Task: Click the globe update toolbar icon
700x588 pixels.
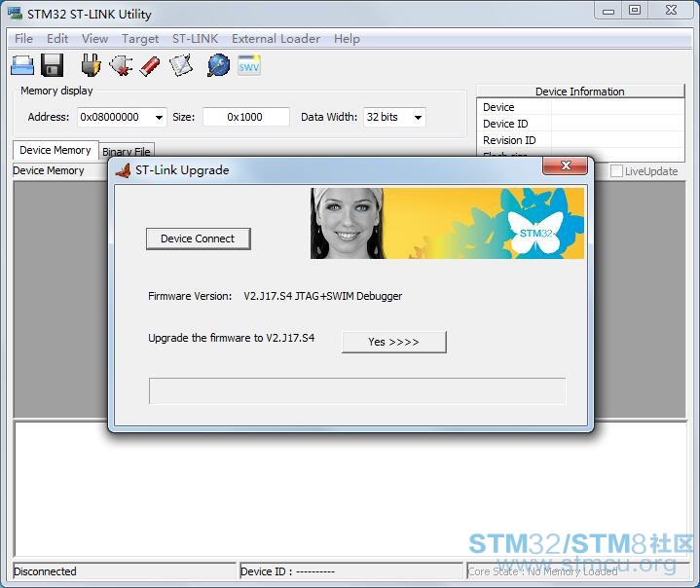Action: tap(219, 65)
